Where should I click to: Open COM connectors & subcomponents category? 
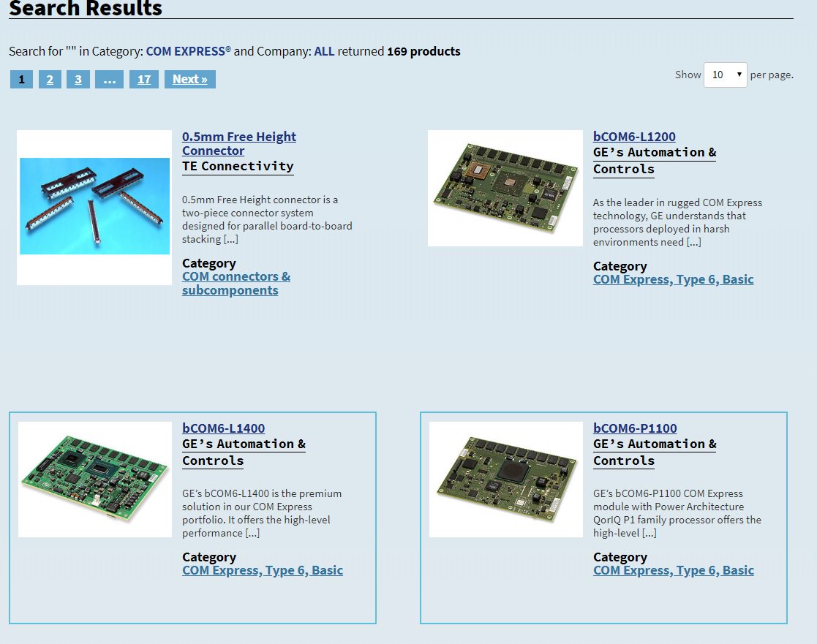pyautogui.click(x=236, y=283)
